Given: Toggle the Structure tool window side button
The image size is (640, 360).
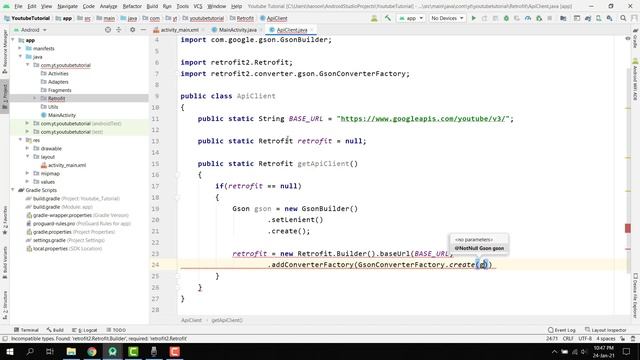Looking at the screenshot, I should click(5, 305).
